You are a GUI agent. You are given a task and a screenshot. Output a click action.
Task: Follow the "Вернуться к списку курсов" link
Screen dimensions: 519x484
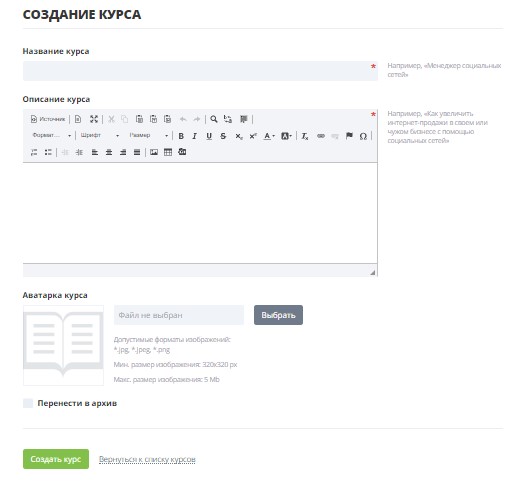click(x=147, y=459)
